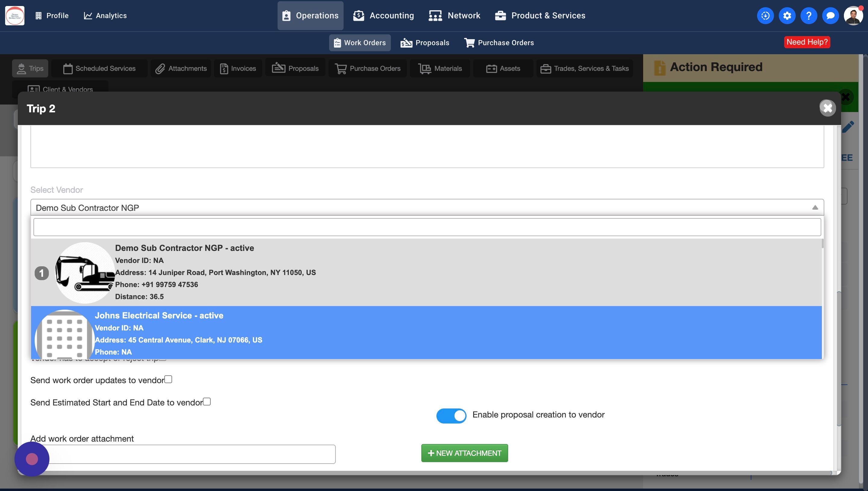Check Send work order updates to vendor

click(168, 379)
